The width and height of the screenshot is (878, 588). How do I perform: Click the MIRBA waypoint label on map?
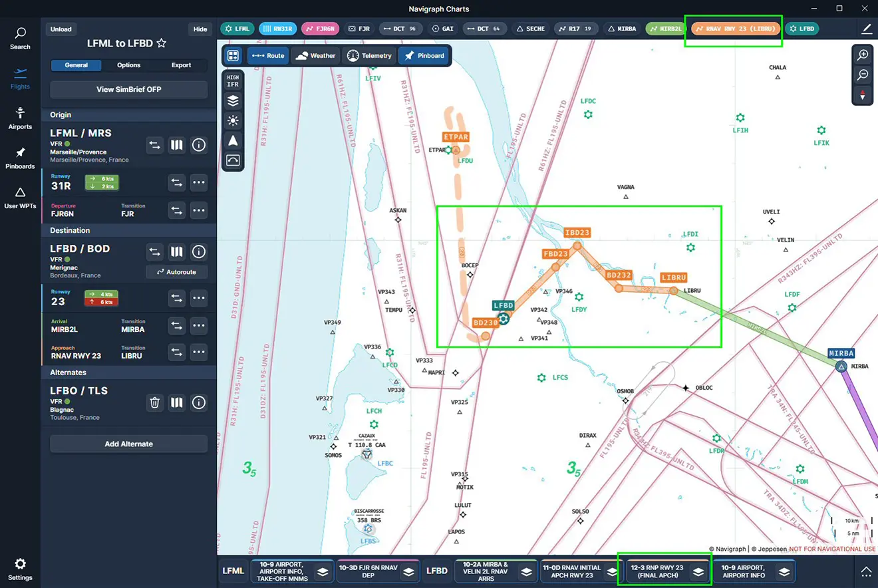click(841, 353)
